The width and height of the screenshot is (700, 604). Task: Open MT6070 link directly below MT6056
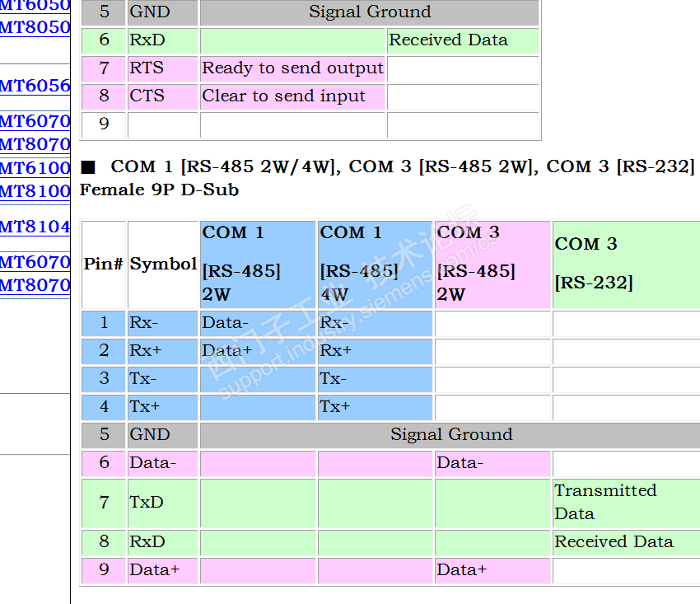pyautogui.click(x=35, y=121)
